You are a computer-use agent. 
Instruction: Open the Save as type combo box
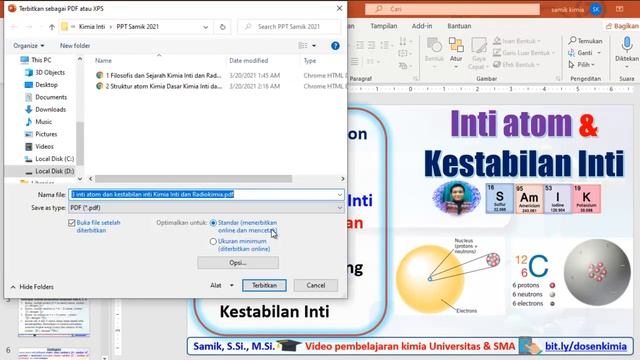[x=206, y=208]
